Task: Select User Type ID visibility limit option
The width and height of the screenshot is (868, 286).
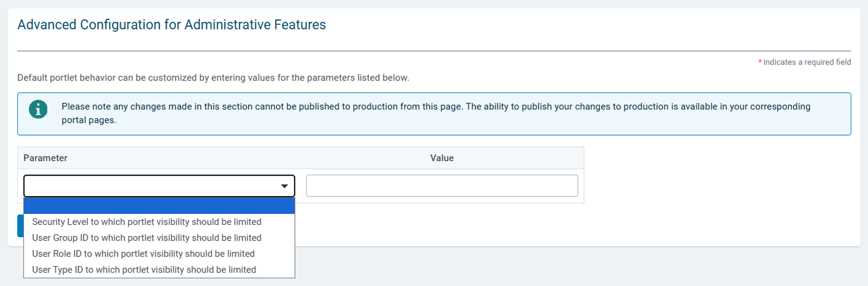Action: (144, 270)
